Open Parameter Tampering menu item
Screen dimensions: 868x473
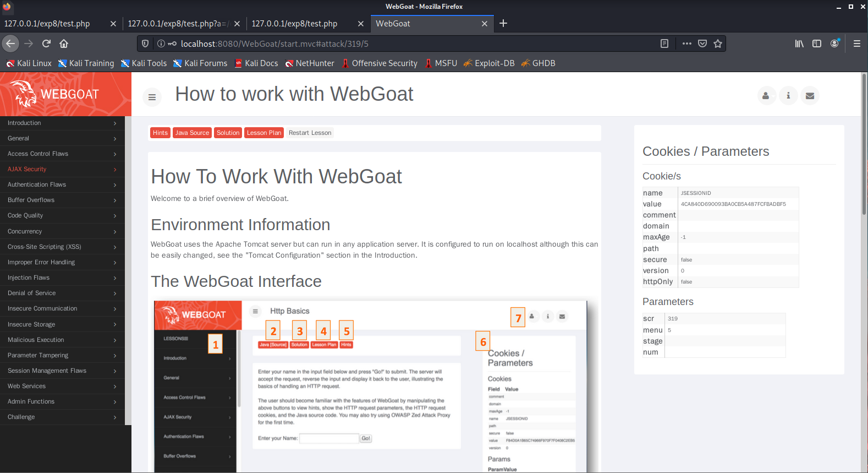click(62, 355)
